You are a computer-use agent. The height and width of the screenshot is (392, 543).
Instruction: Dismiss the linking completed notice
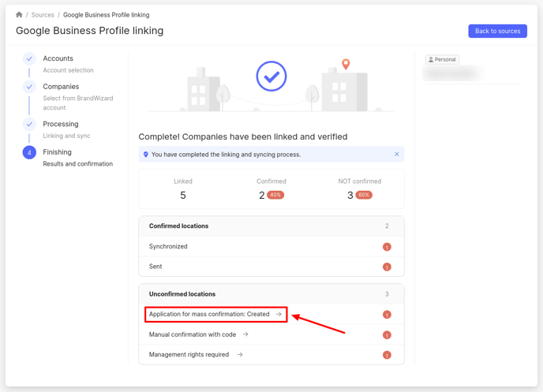(x=396, y=154)
